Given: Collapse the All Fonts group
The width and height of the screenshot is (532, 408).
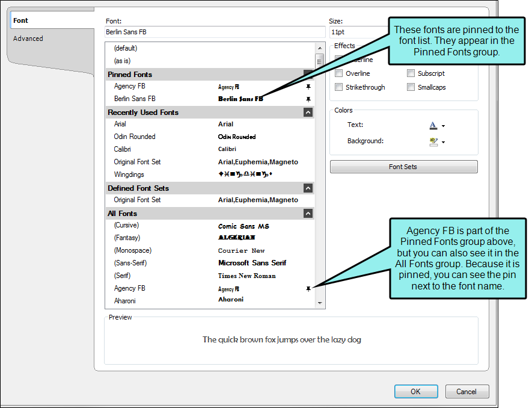Looking at the screenshot, I should tap(308, 214).
